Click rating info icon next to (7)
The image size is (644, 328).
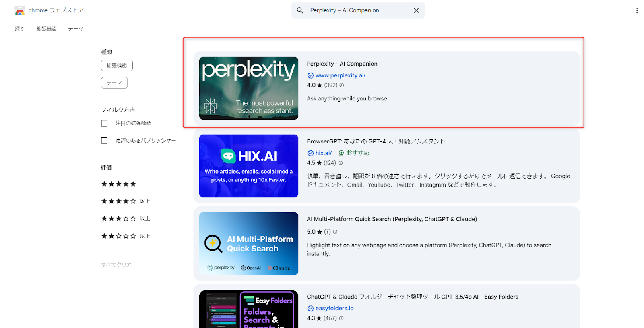(335, 232)
